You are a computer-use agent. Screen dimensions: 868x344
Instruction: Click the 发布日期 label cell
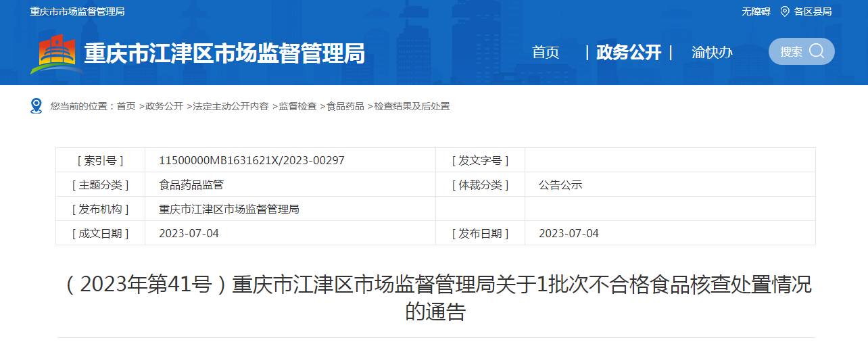coord(480,233)
